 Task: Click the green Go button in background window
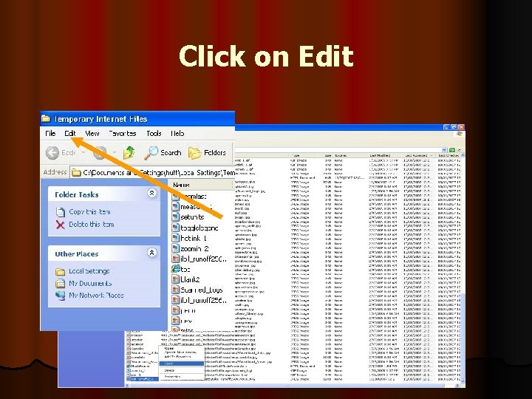tap(452, 150)
